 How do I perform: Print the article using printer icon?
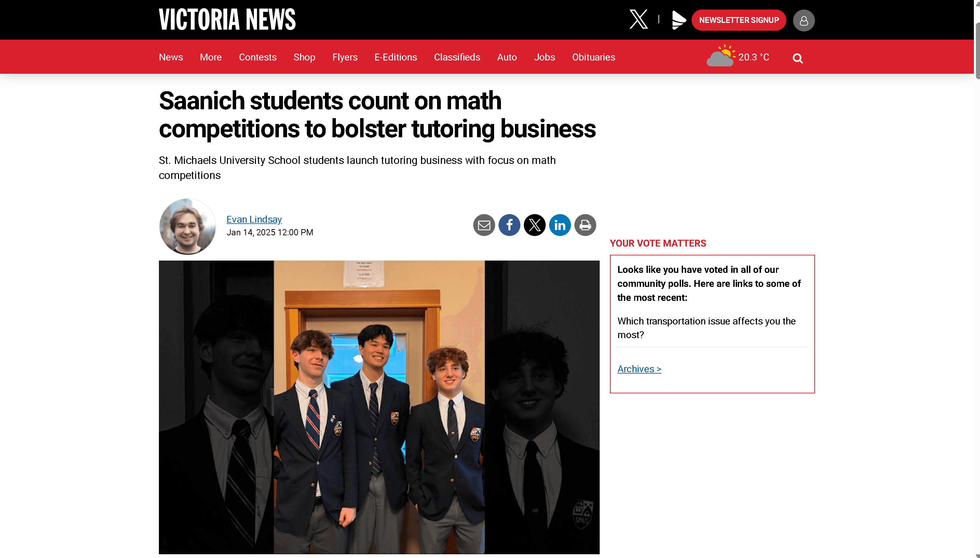[x=585, y=225]
